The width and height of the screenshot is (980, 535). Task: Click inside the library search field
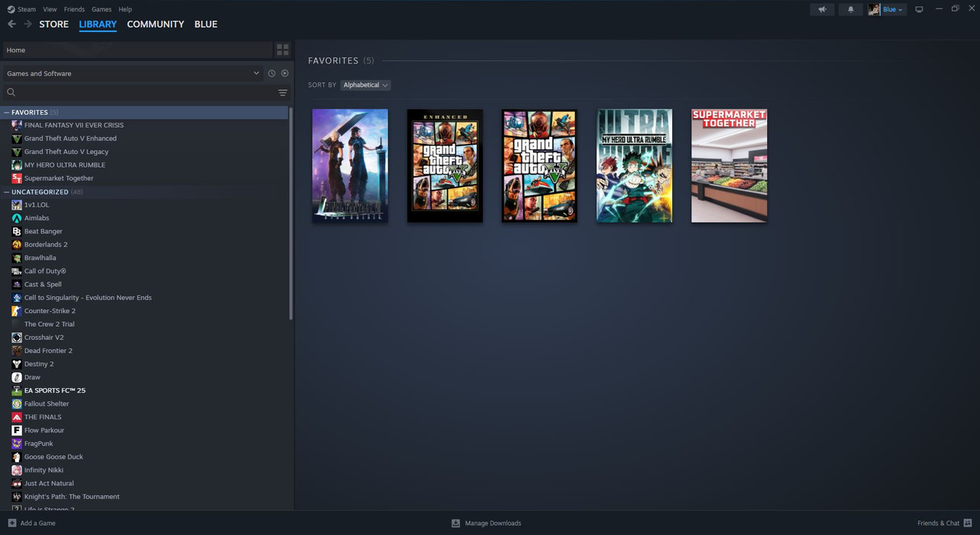point(145,93)
